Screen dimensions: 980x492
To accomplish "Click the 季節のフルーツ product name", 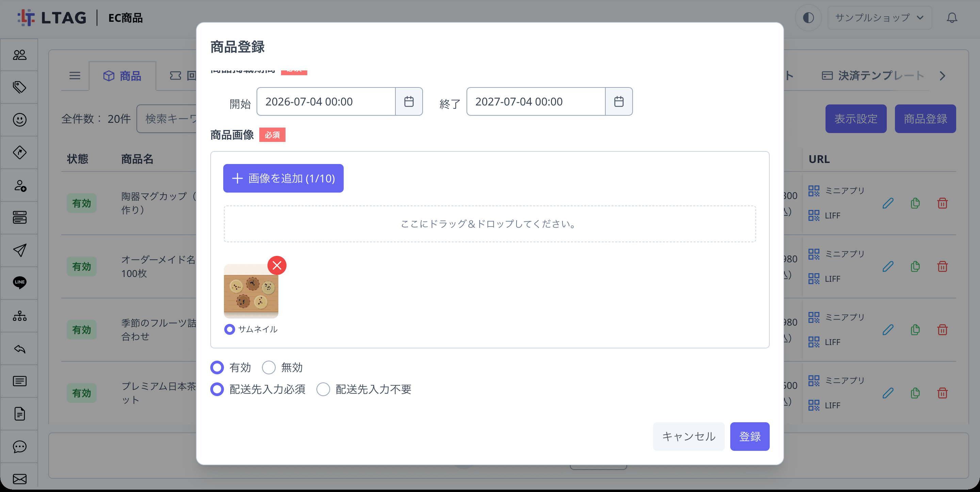I will (x=159, y=329).
